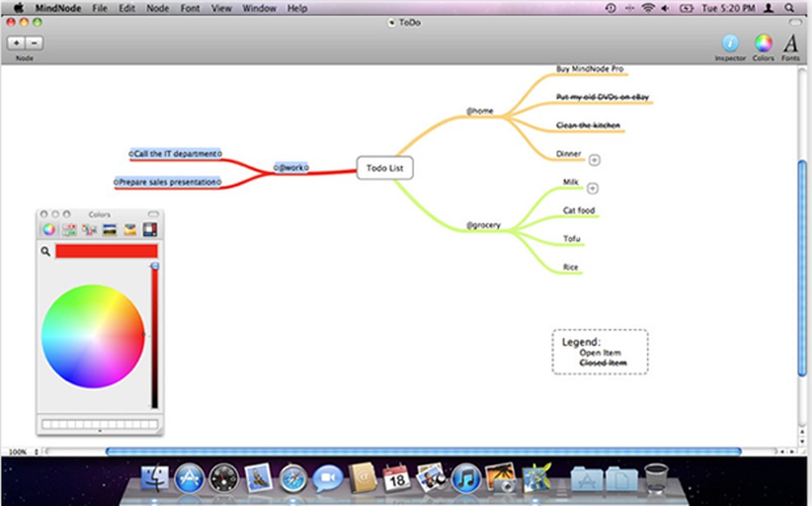Adjust the brightness slider in Colors
Viewport: 812px width, 506px height.
click(x=154, y=336)
